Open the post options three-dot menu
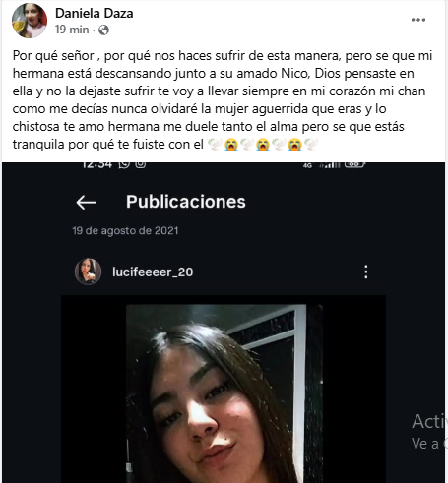448x483 pixels. click(x=418, y=20)
